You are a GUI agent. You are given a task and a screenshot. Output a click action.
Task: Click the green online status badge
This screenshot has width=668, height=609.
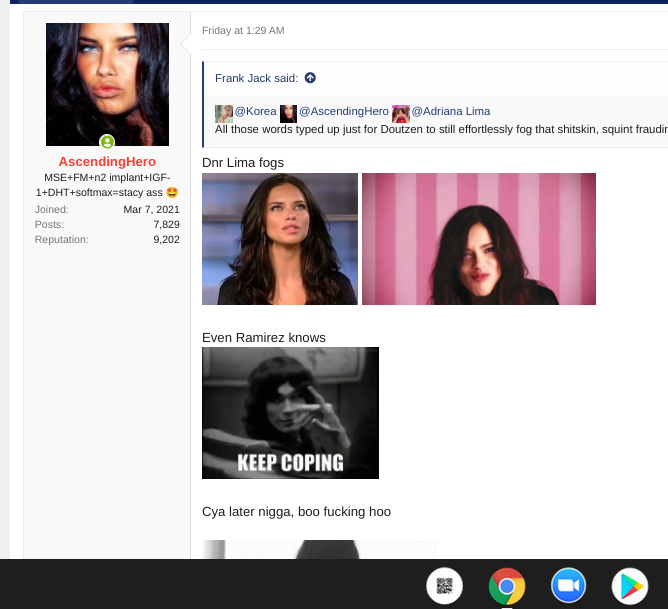click(x=107, y=141)
